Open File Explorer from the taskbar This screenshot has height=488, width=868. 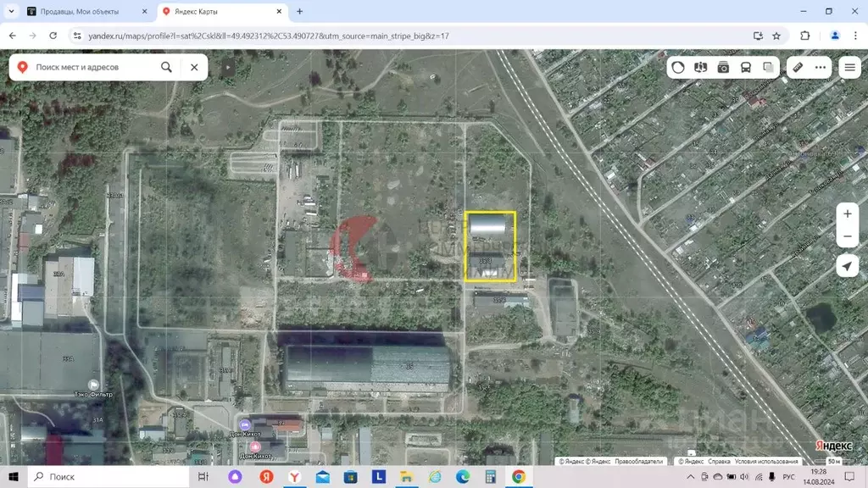[407, 476]
